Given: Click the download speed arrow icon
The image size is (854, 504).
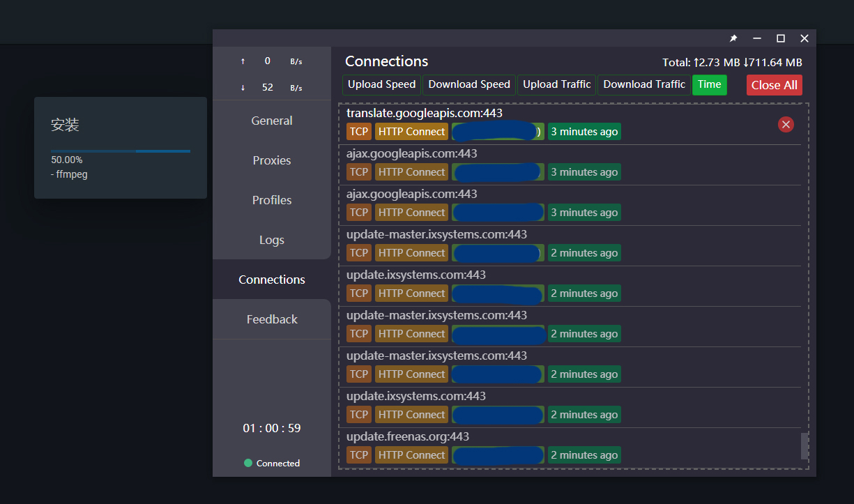Looking at the screenshot, I should [243, 88].
